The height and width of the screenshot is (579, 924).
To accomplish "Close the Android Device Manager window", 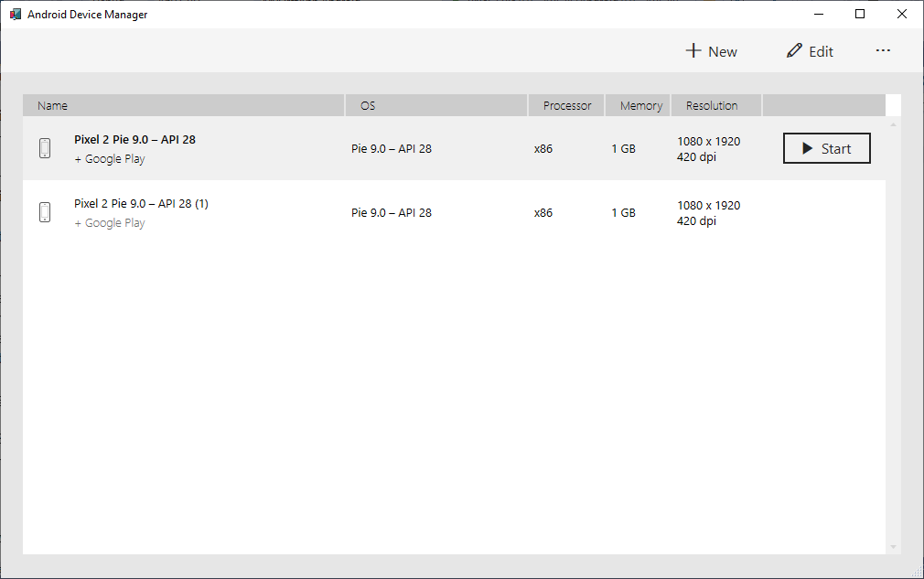I will pyautogui.click(x=902, y=14).
